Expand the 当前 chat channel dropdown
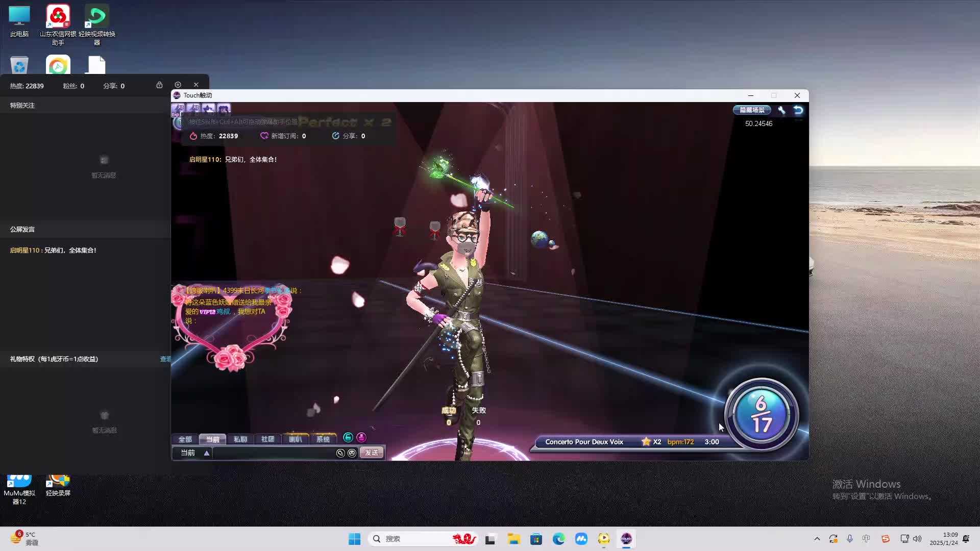Screen dimensions: 980x551 [206, 453]
